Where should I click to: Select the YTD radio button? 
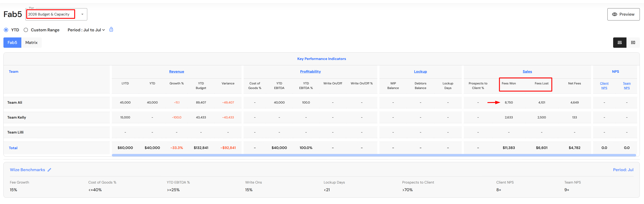pyautogui.click(x=6, y=30)
